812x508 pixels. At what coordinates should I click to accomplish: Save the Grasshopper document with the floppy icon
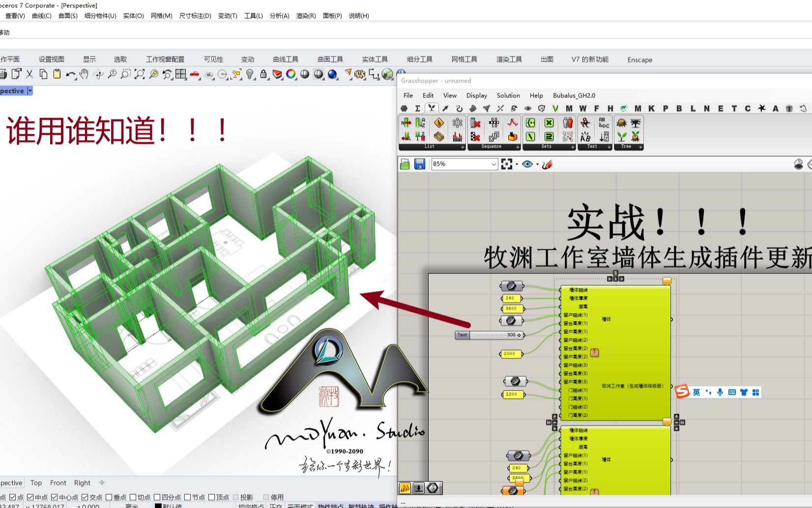419,164
